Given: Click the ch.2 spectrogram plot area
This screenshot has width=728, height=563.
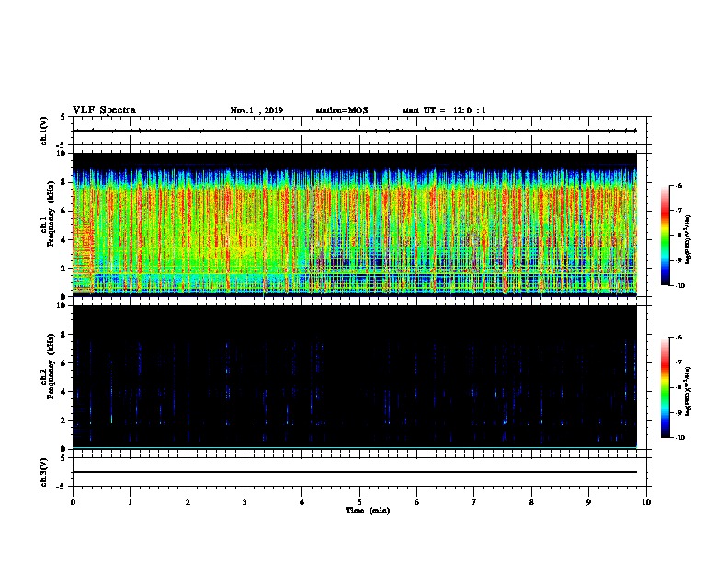Looking at the screenshot, I should coord(355,377).
